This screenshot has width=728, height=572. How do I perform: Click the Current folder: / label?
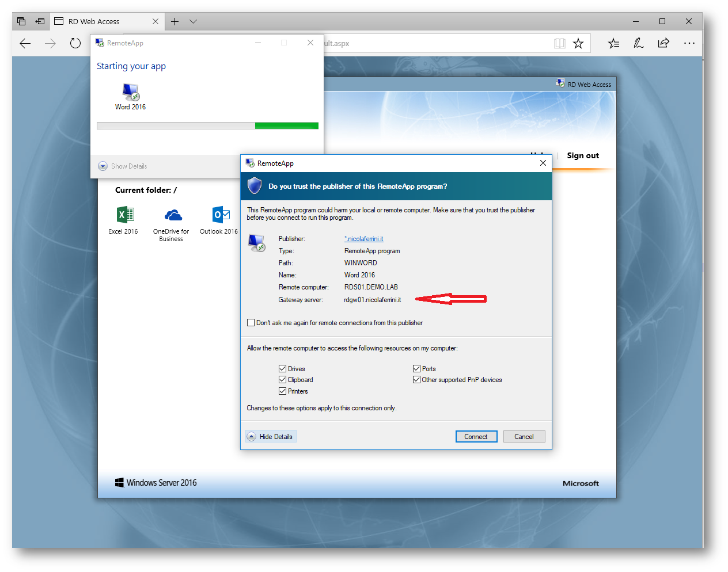pos(146,190)
